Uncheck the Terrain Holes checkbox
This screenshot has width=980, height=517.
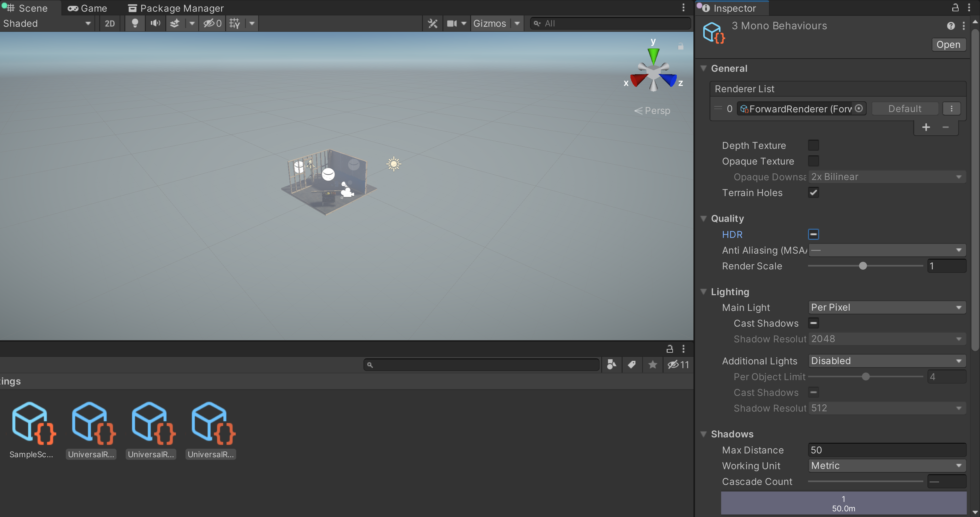813,193
